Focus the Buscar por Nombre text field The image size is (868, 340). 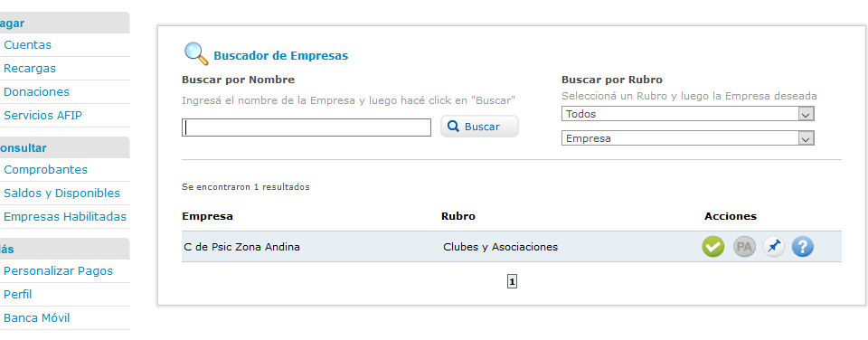pos(307,127)
